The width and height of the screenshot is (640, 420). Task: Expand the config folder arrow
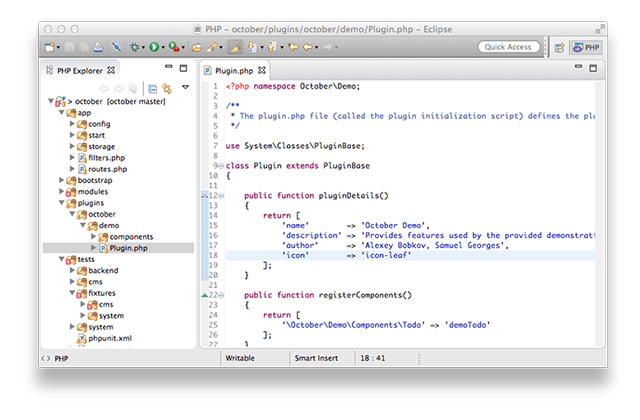point(72,123)
